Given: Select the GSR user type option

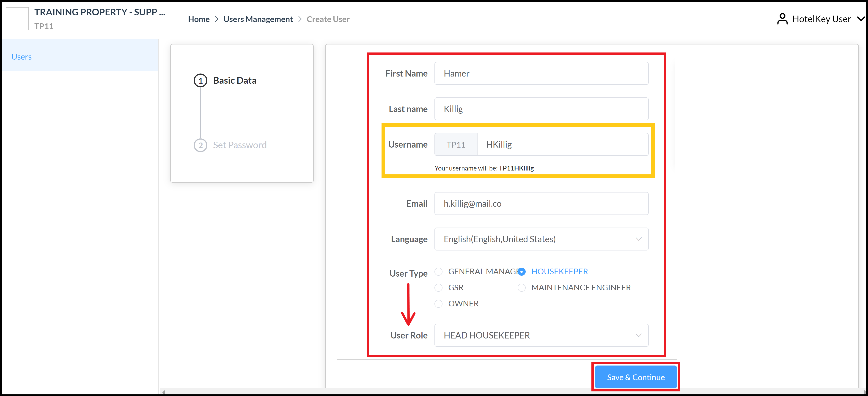Looking at the screenshot, I should pos(438,287).
